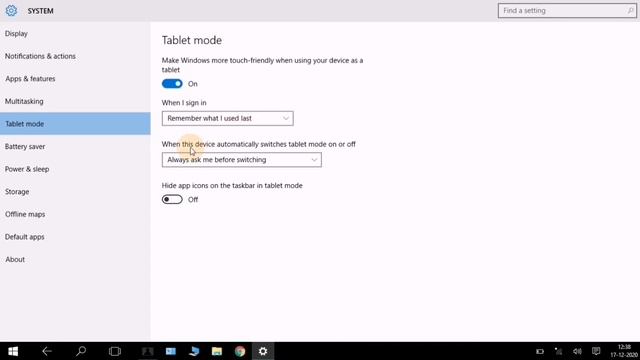
Task: Click the taskbar Back arrow
Action: [47, 351]
